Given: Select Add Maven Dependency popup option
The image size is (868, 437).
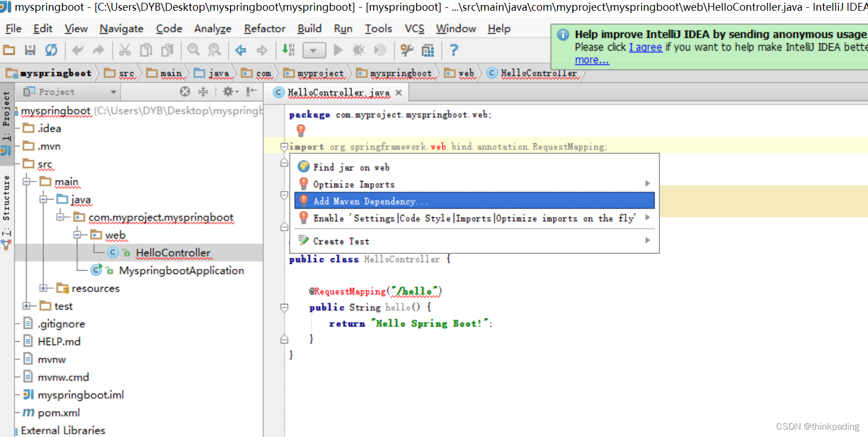Looking at the screenshot, I should 474,201.
